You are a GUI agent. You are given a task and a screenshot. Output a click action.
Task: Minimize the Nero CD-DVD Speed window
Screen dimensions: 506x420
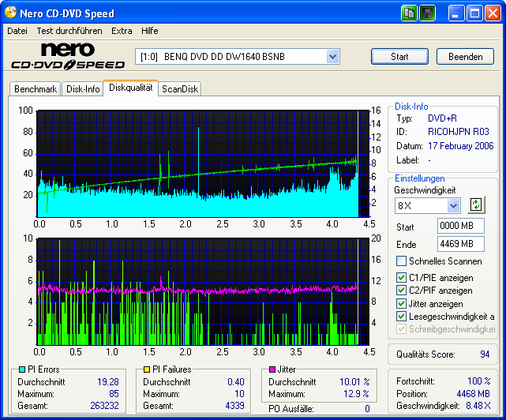[x=456, y=13]
